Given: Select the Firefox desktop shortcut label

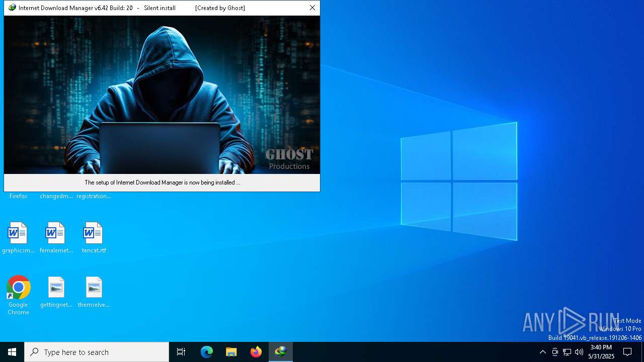Looking at the screenshot, I should [x=19, y=196].
